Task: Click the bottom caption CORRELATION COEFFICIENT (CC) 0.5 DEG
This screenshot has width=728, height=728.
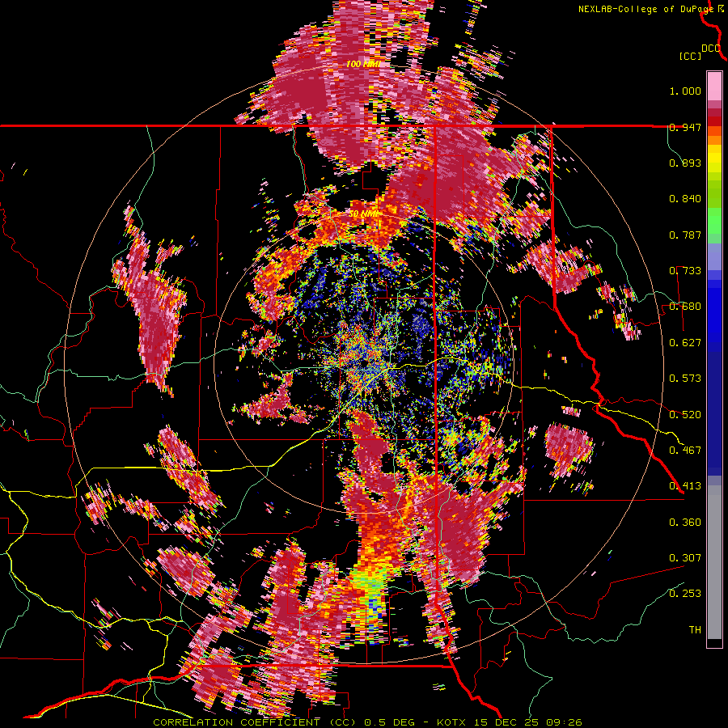Action: point(284,722)
